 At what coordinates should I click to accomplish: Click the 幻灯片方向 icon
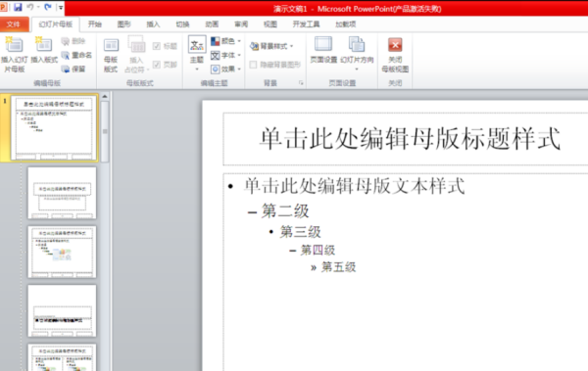point(357,44)
